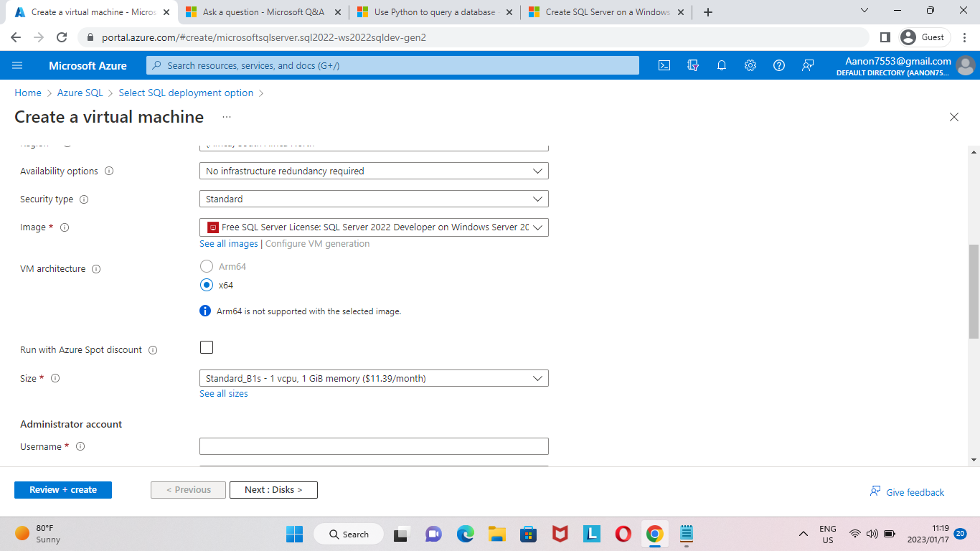Open the Chrome three-dot menu
Image resolution: width=980 pixels, height=551 pixels.
click(964, 37)
